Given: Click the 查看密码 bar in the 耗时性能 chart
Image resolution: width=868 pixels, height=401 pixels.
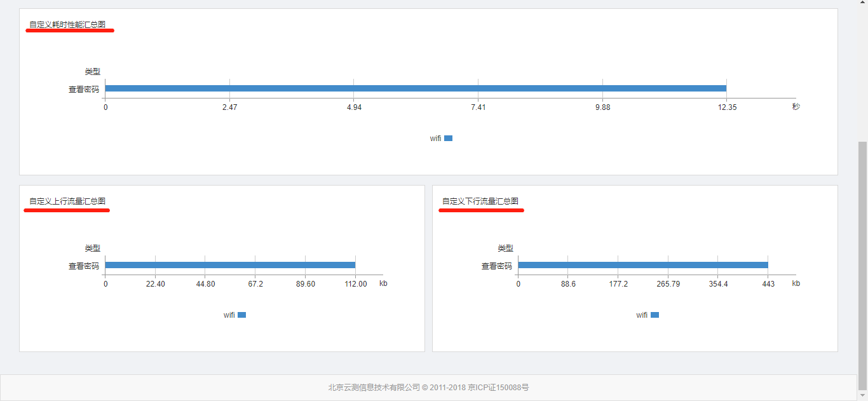Looking at the screenshot, I should 416,88.
